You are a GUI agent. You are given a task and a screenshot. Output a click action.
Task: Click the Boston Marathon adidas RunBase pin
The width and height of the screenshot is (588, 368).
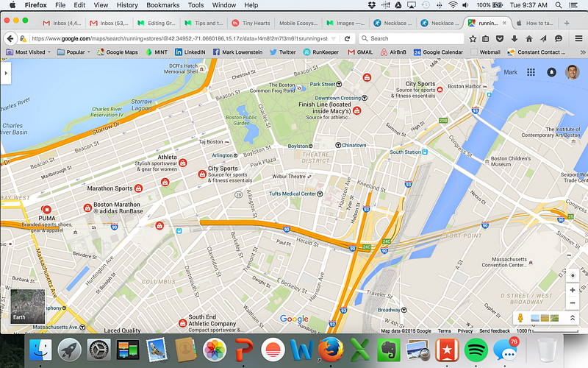point(87,208)
